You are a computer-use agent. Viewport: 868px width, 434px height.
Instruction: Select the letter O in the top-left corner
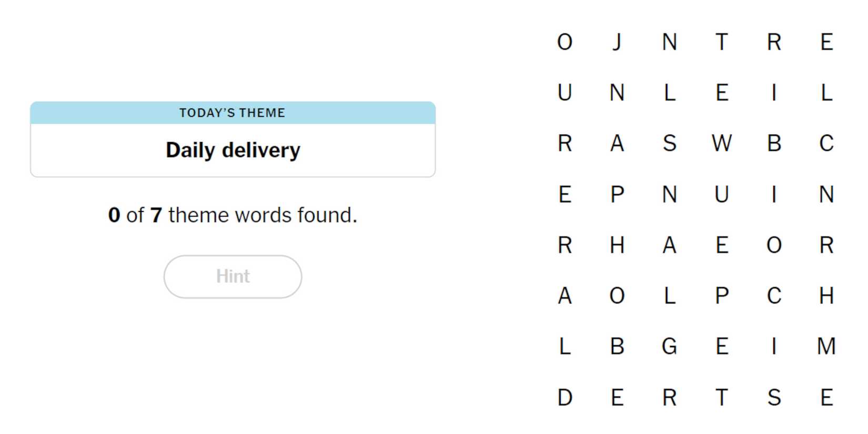(564, 42)
